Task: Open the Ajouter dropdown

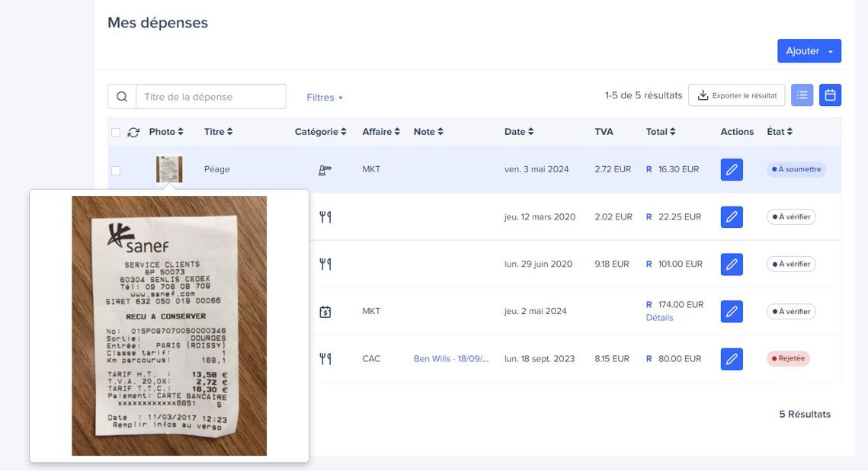Action: [809, 51]
